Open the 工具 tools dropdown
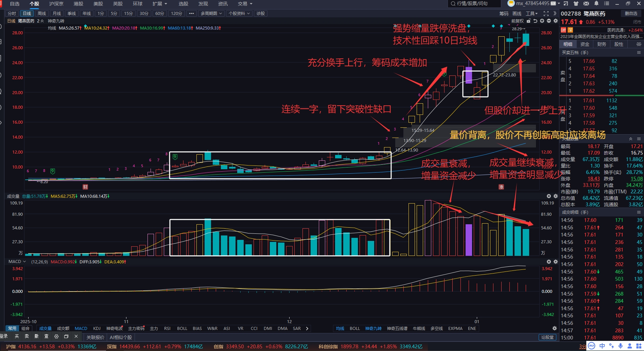Viewport: 644px width, 351px height. pos(532,14)
